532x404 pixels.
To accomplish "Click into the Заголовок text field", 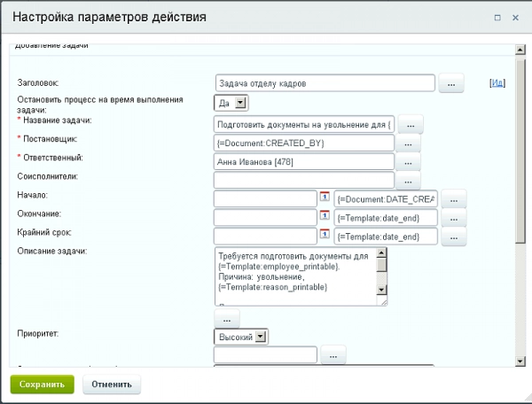I will click(x=325, y=83).
